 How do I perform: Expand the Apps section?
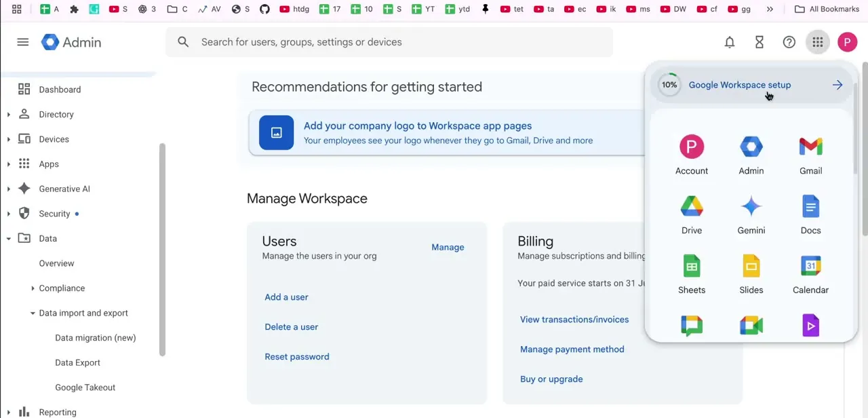8,164
